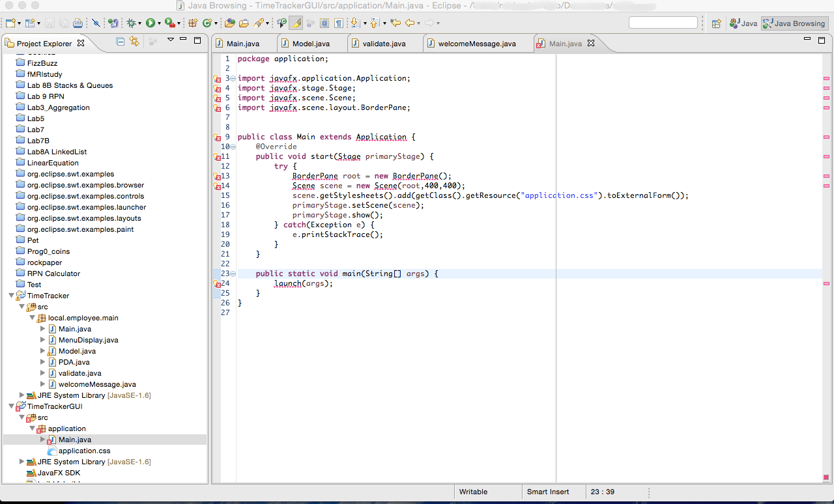Switch to the Model.java tab
Screen dimensions: 834x504
311,44
